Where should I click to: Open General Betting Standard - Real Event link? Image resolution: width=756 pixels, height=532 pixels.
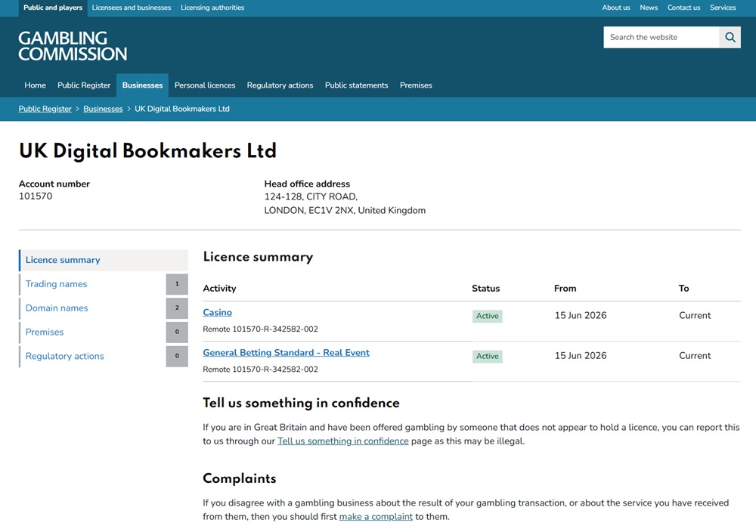coord(286,353)
